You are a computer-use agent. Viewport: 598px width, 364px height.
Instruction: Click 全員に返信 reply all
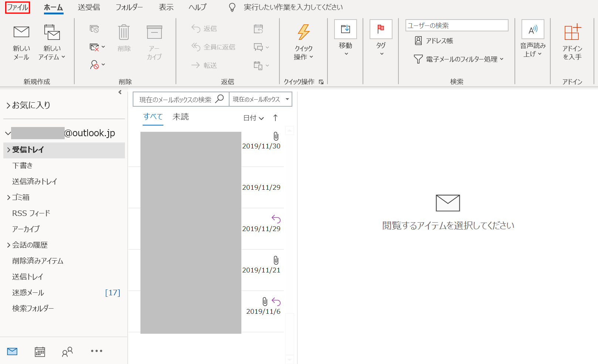tap(213, 47)
